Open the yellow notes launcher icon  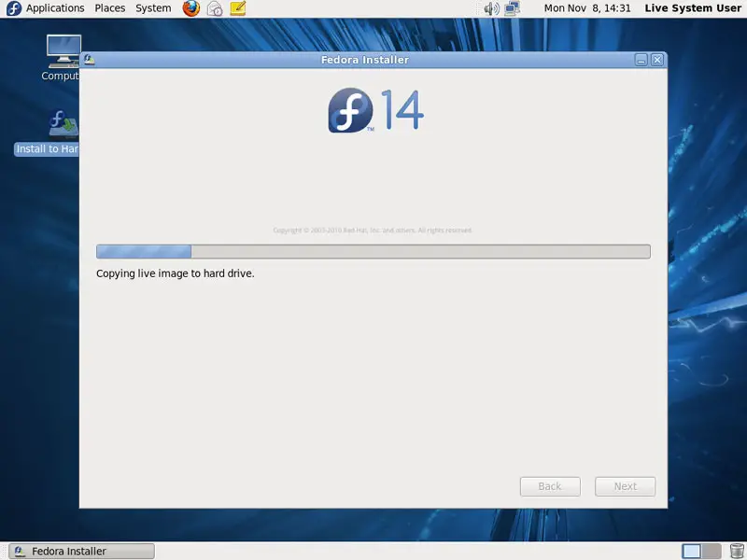(x=238, y=8)
